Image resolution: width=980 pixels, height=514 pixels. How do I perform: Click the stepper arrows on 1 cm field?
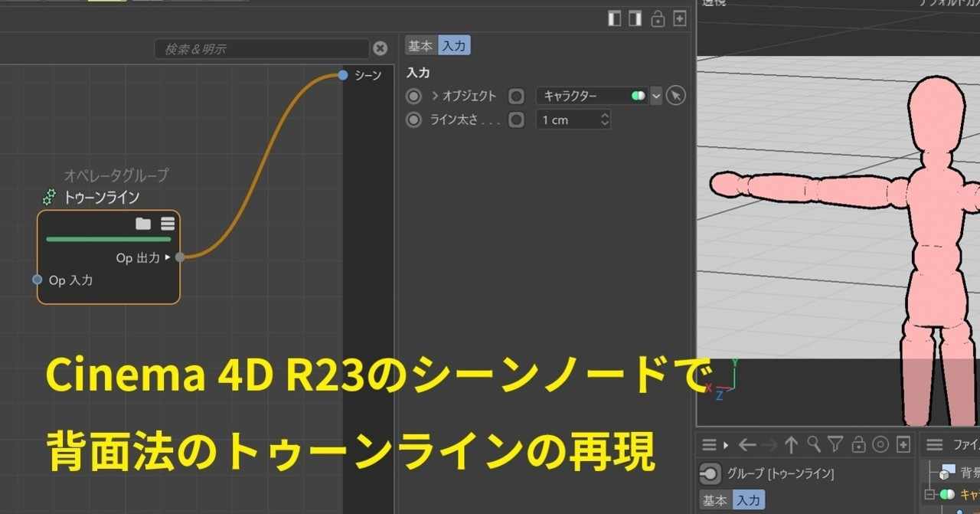click(605, 120)
